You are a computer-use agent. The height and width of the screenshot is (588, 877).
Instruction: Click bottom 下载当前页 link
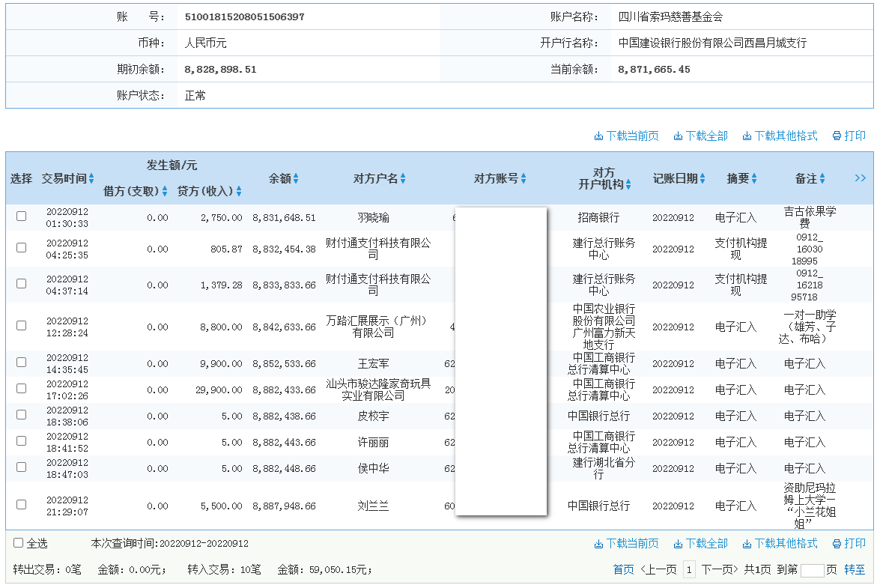pos(626,543)
